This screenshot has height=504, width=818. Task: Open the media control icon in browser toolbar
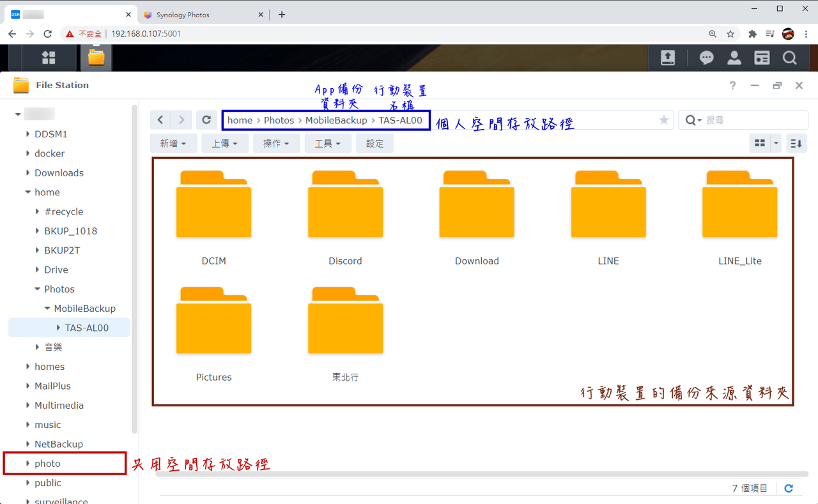click(x=770, y=34)
